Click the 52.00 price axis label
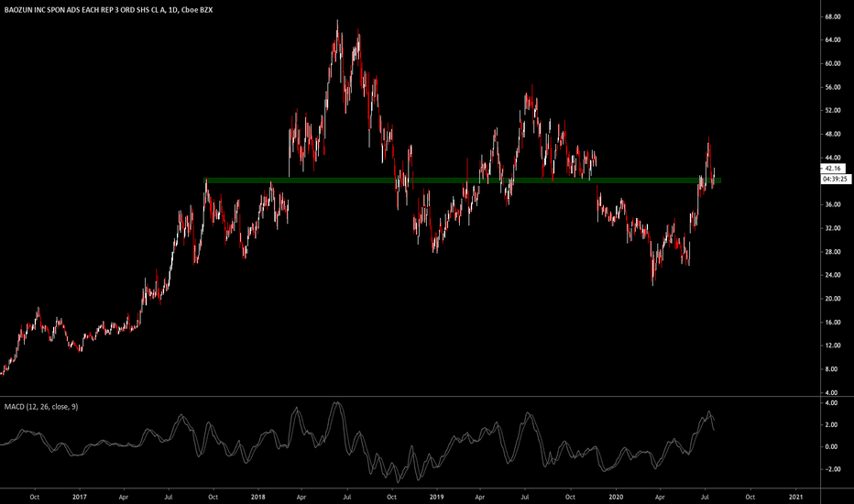Viewport: 854px width, 504px height. click(832, 111)
